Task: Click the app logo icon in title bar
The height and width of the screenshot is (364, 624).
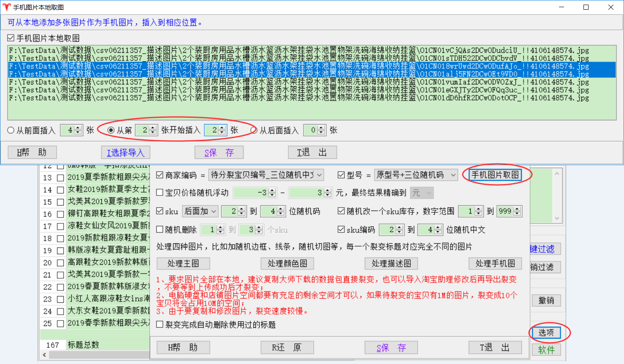Action: tap(6, 7)
